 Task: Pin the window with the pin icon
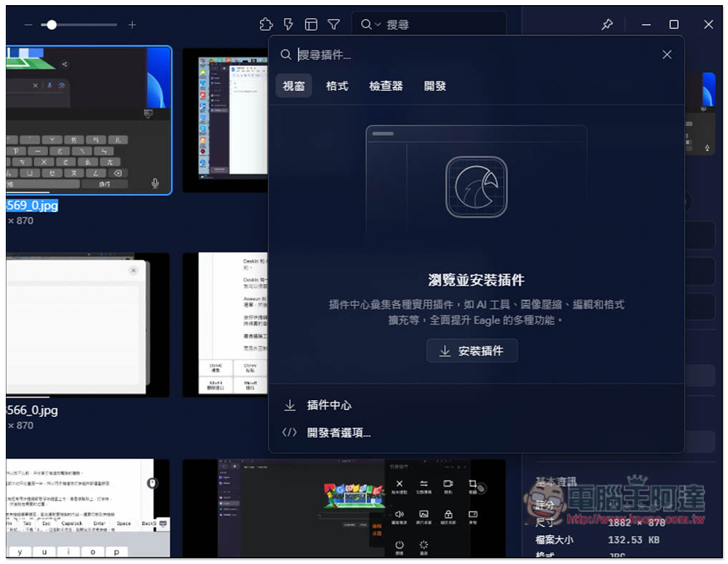(x=607, y=24)
